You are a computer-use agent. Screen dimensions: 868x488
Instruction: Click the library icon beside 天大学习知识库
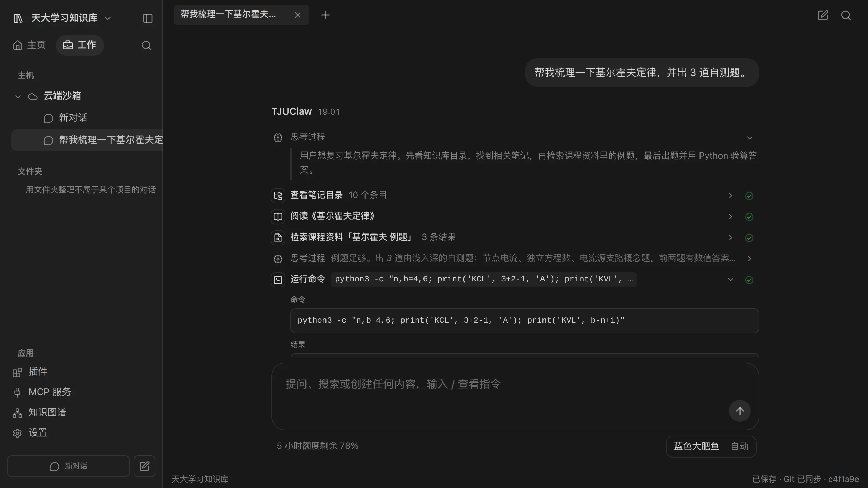pos(18,18)
